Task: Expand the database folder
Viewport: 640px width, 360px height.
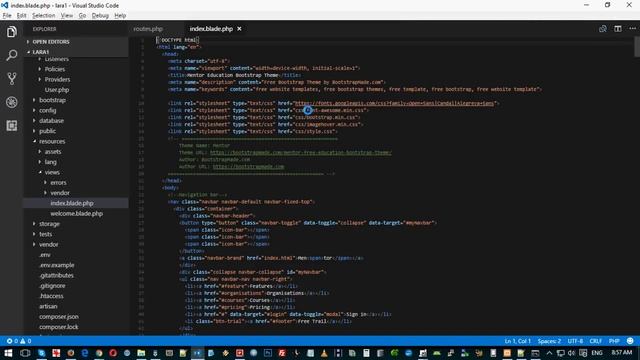Action: point(51,120)
